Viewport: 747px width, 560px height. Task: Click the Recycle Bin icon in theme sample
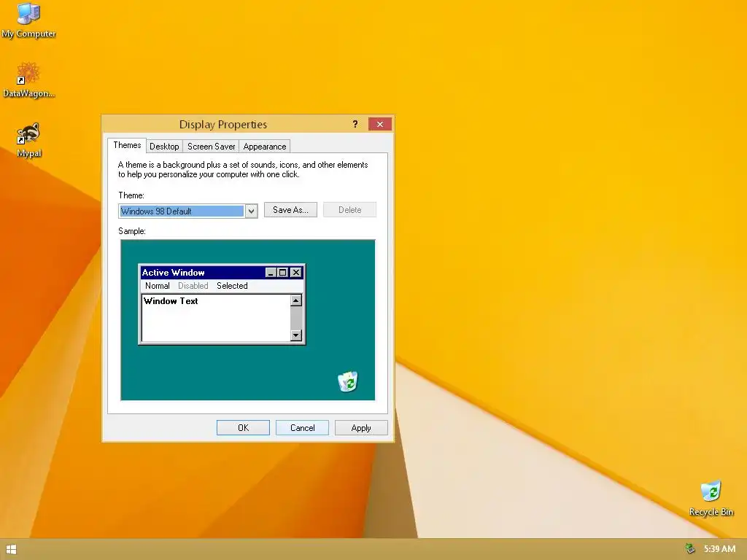coord(348,381)
